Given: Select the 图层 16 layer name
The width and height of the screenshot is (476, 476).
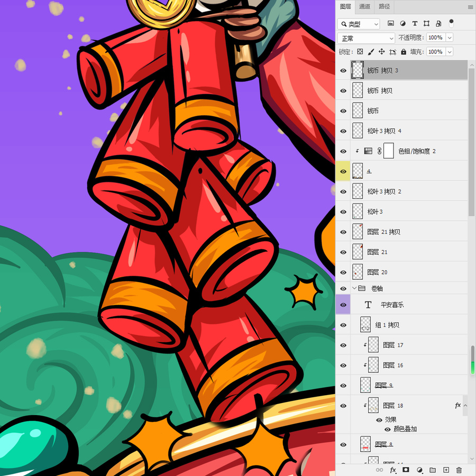Looking at the screenshot, I should (x=393, y=365).
